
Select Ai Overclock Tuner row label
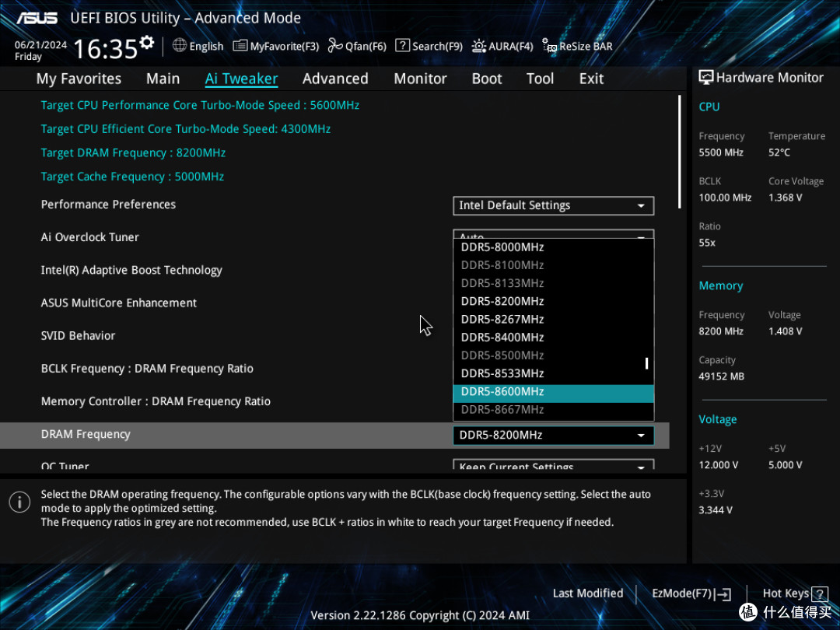(90, 237)
